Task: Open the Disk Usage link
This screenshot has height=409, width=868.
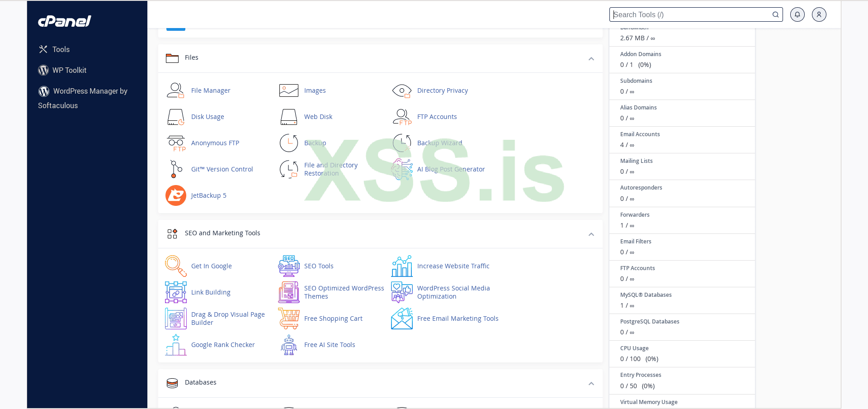Action: 208,117
